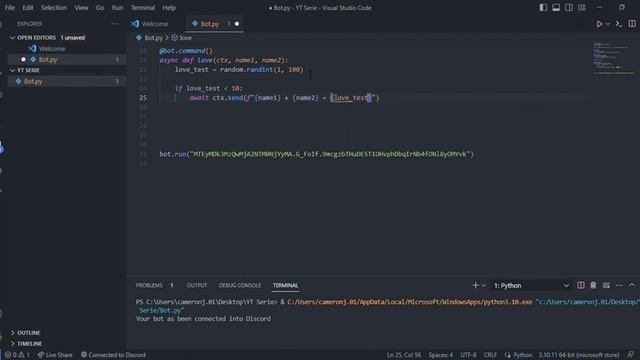Screen dimensions: 640x360
Task: Maximize panel size with chevron up
Action: [x=632, y=285]
